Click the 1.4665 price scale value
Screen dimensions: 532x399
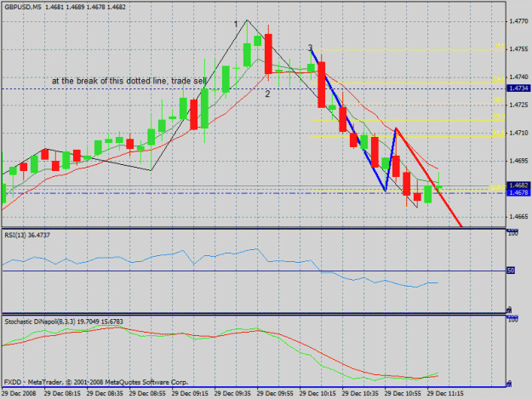(518, 217)
